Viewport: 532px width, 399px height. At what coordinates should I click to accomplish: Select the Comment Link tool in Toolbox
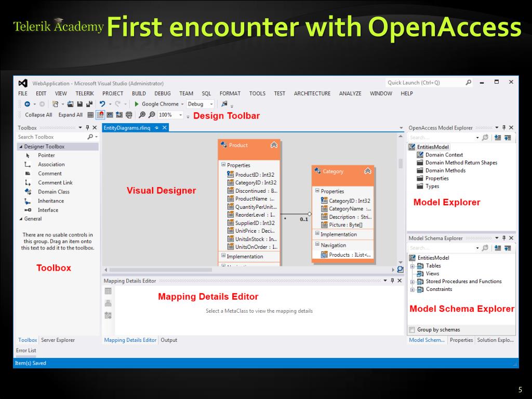tap(55, 182)
